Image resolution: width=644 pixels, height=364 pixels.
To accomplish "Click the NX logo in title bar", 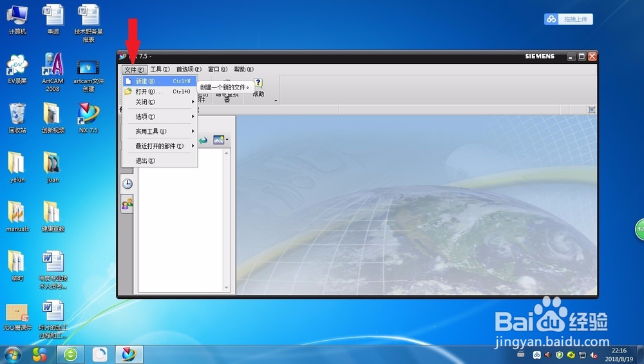I will [x=123, y=56].
